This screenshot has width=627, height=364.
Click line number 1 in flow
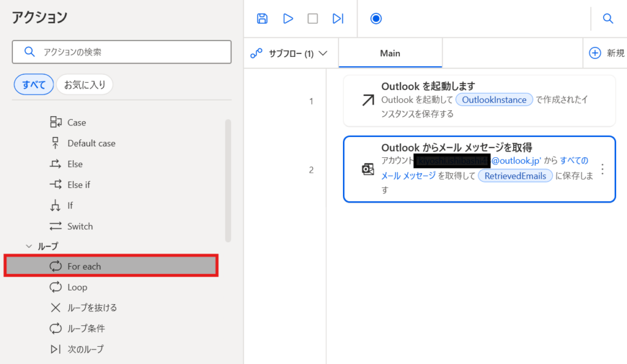[311, 102]
